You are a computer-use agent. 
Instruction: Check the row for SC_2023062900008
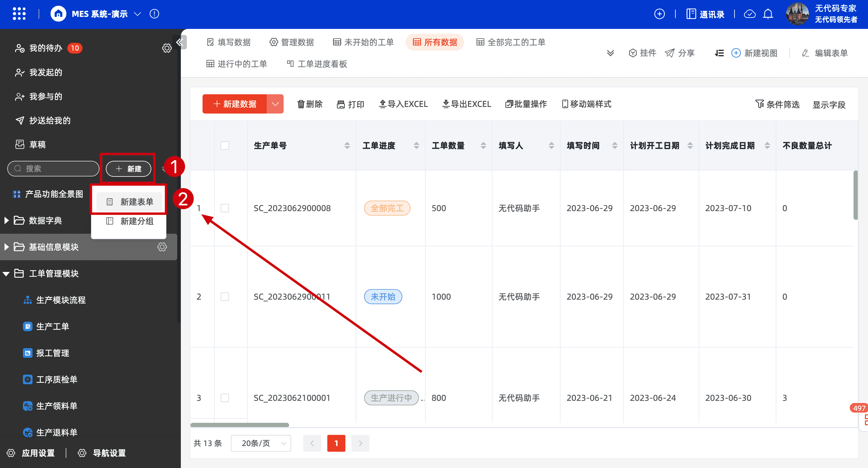[x=225, y=208]
